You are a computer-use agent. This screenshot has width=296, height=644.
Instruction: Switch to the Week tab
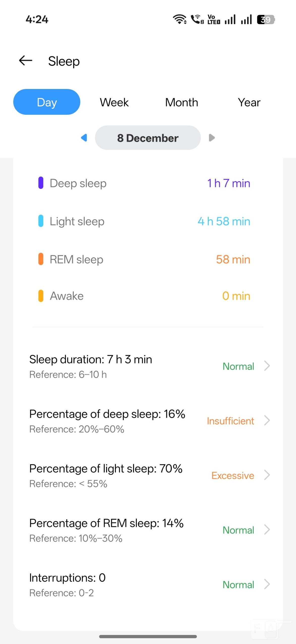coord(114,102)
